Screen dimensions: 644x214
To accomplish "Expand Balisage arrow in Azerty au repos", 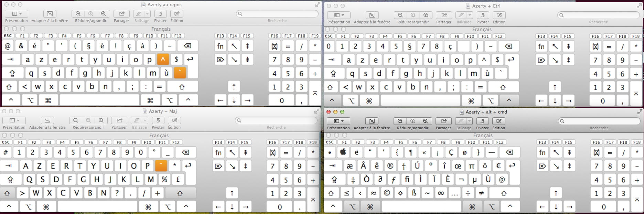I will click(148, 14).
